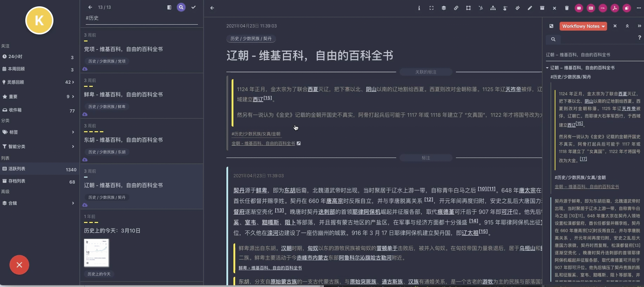The height and width of the screenshot is (287, 644).
Task: Export as PDF with pink Acrobat button
Action: click(x=615, y=8)
